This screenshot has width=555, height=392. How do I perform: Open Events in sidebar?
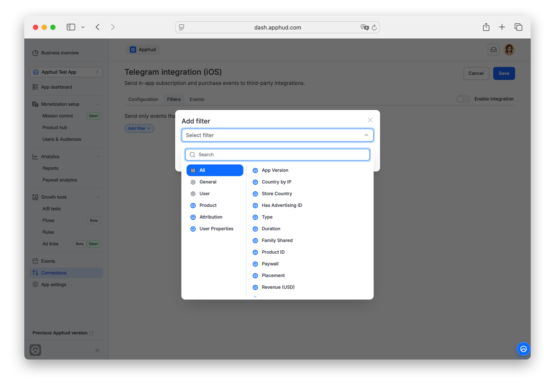pos(66,261)
